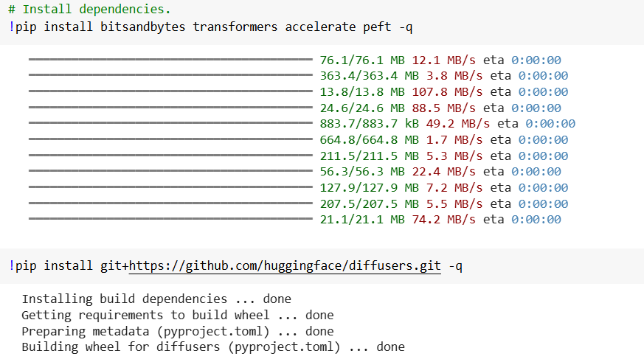Screen dimensions: 644x362
Task: Click the progress bar for the 664.8 MB download
Action: 170,140
